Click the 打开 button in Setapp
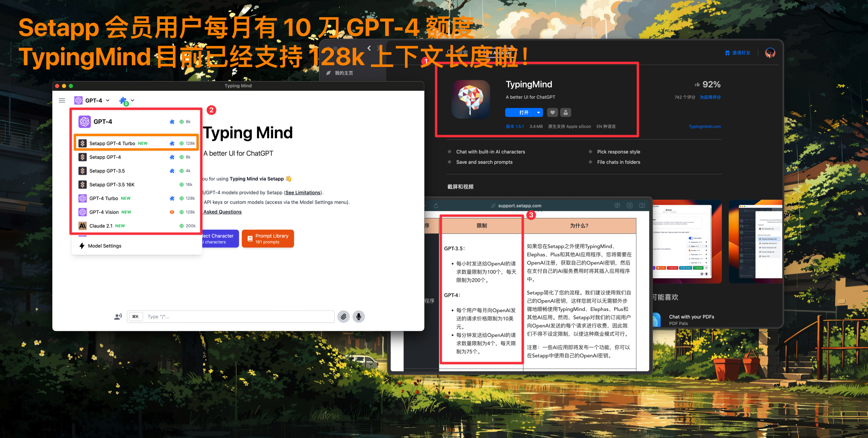The image size is (868, 438). pos(524,112)
